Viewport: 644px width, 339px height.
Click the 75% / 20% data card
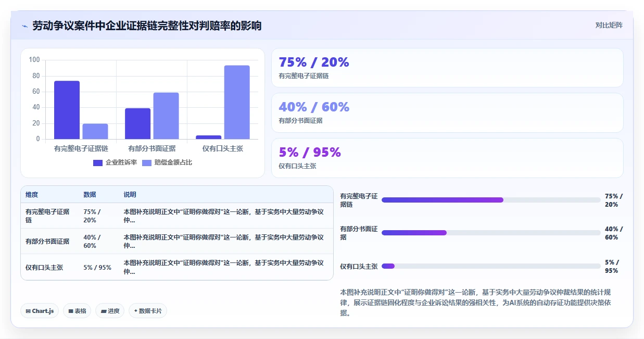(447, 68)
